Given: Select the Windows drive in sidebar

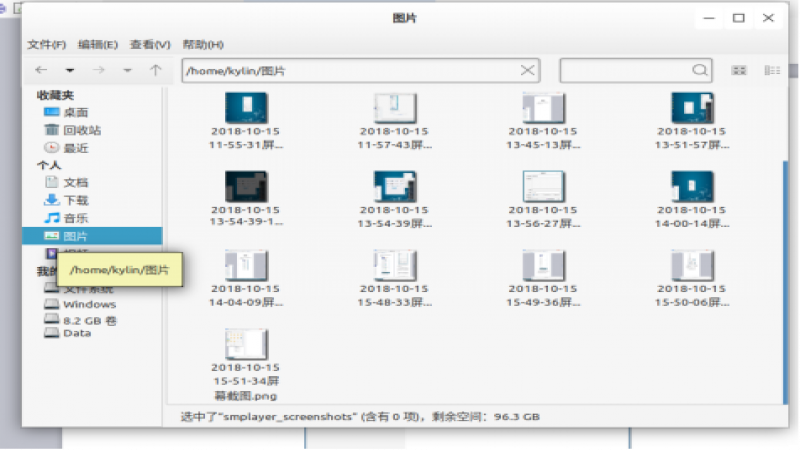Looking at the screenshot, I should tap(89, 304).
